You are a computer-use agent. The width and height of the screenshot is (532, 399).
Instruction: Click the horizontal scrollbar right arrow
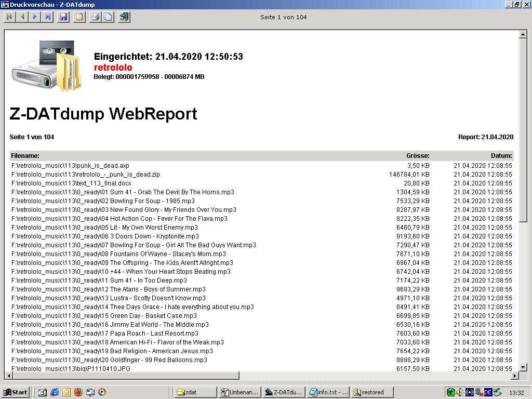[515, 375]
